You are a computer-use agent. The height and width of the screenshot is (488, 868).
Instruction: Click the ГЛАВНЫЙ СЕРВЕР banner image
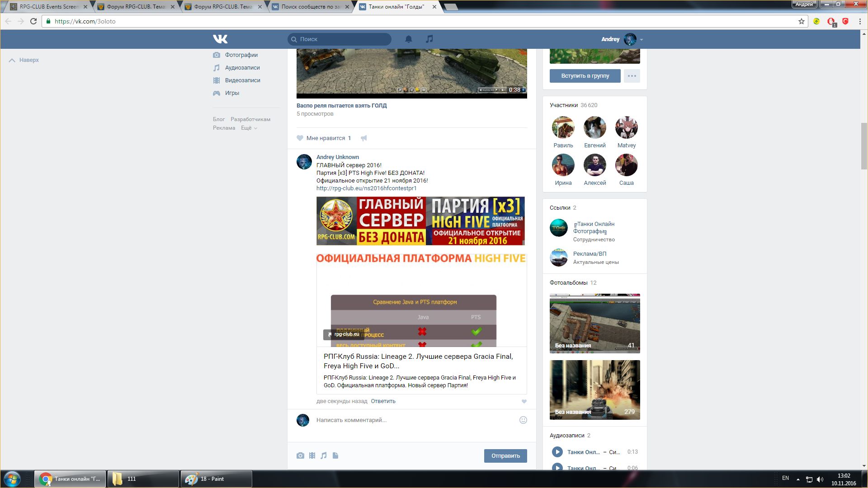pos(420,221)
